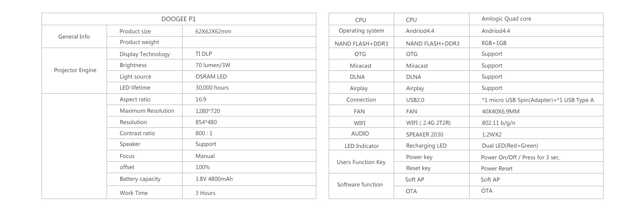Click the Users Function Key category cell
The image size is (644, 214).
pyautogui.click(x=361, y=162)
